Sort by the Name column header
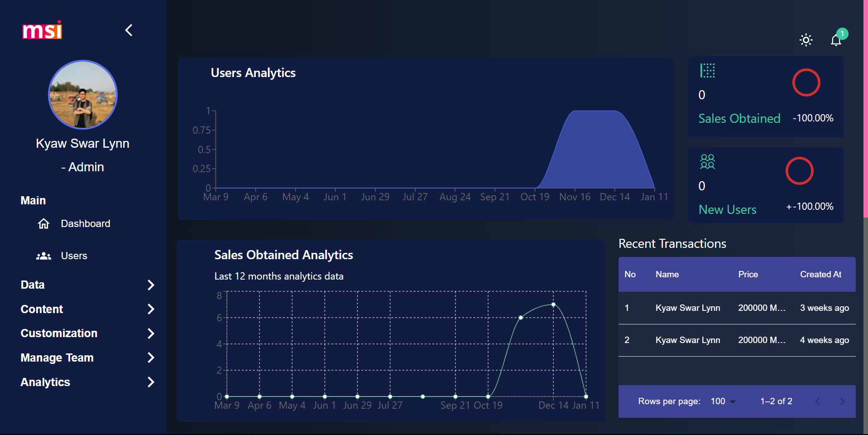Screen dimensions: 868x435 (667, 274)
